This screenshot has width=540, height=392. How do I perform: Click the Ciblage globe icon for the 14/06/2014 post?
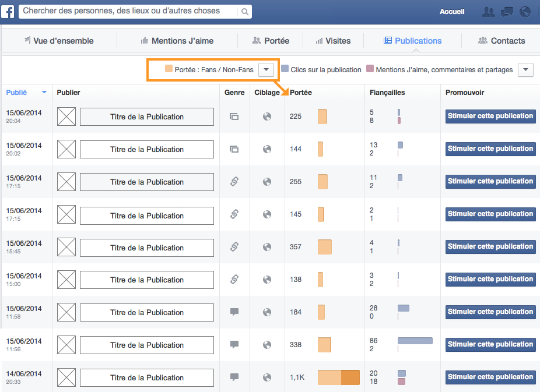267,377
